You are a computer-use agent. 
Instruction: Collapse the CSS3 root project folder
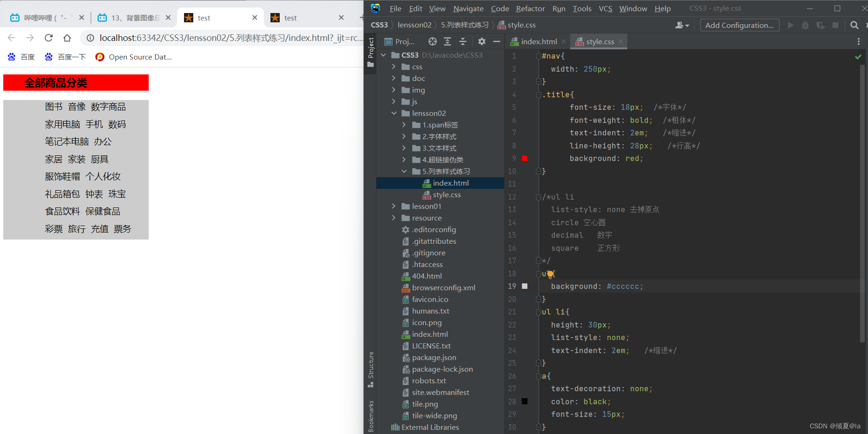[x=383, y=55]
